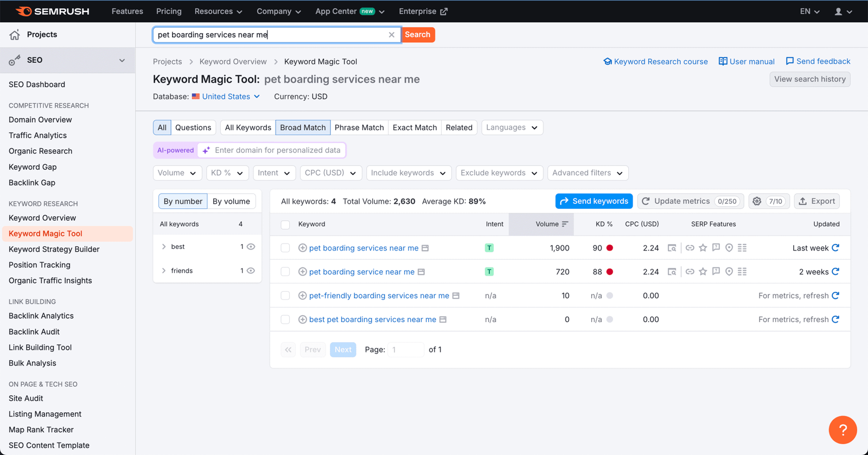Toggle the eye icon for the 'best' group
The width and height of the screenshot is (868, 455).
click(x=251, y=247)
